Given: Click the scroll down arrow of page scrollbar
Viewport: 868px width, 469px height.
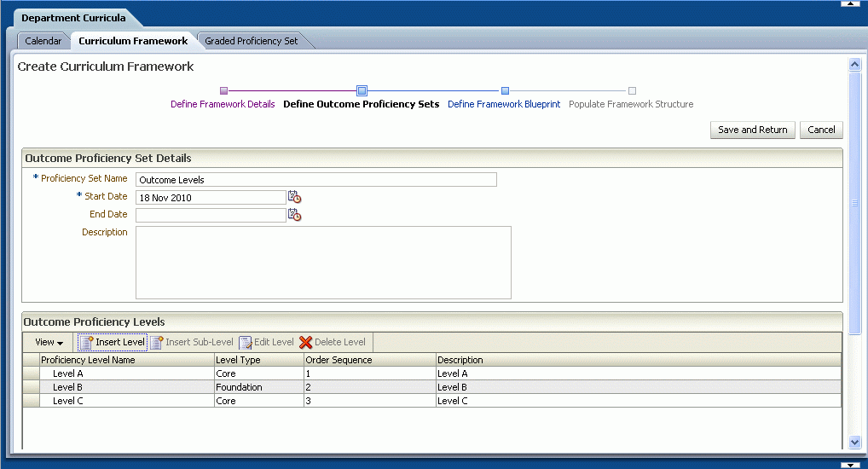Looking at the screenshot, I should point(854,442).
